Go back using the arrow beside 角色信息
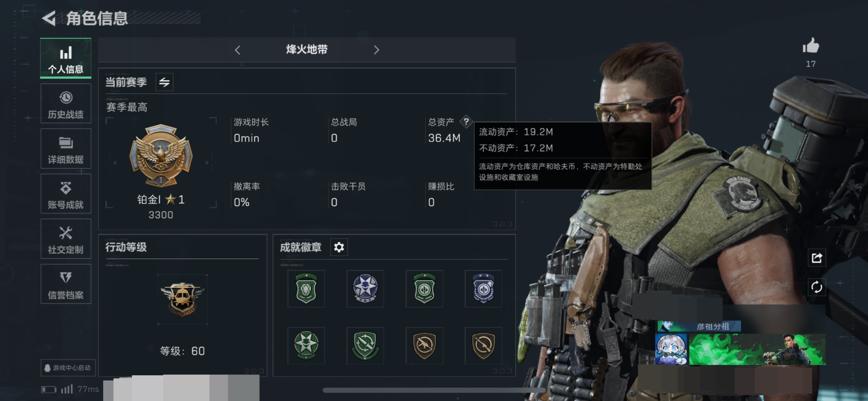The height and width of the screenshot is (401, 868). tap(49, 18)
